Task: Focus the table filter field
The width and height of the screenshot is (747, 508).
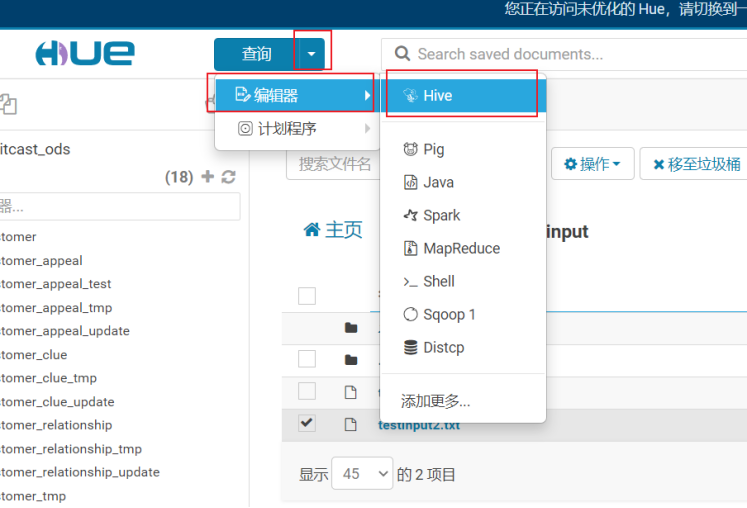Action: (120, 206)
